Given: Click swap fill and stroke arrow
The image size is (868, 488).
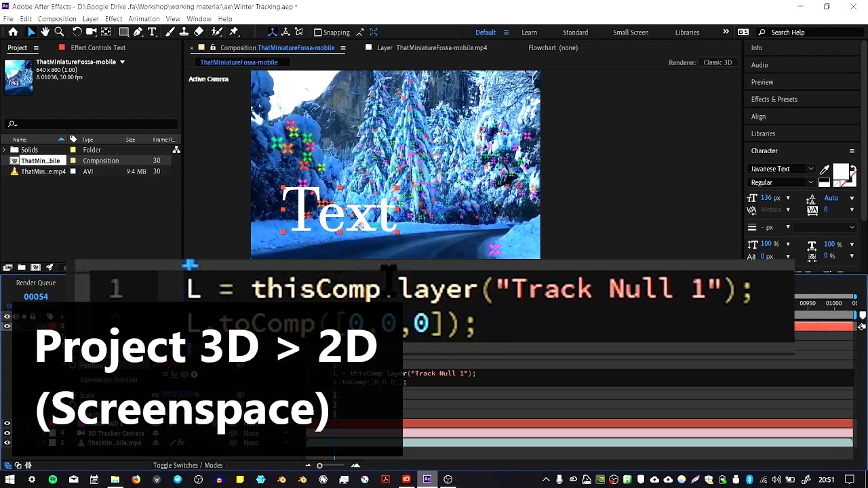Looking at the screenshot, I should 853,168.
